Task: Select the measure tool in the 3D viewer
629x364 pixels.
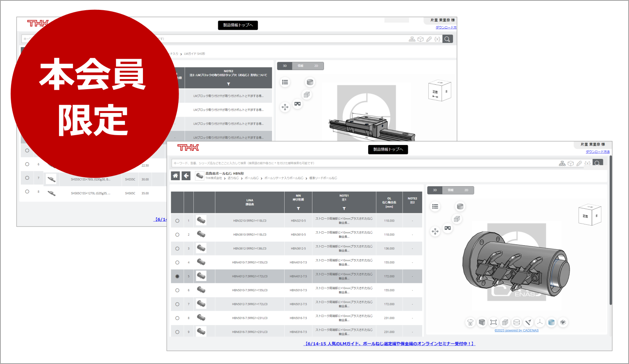Action: tap(528, 322)
